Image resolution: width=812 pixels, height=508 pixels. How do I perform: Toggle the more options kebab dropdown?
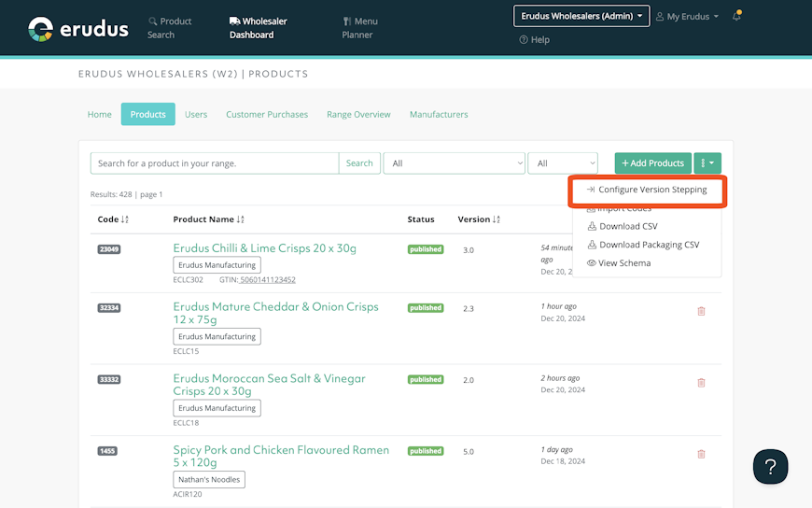click(707, 163)
